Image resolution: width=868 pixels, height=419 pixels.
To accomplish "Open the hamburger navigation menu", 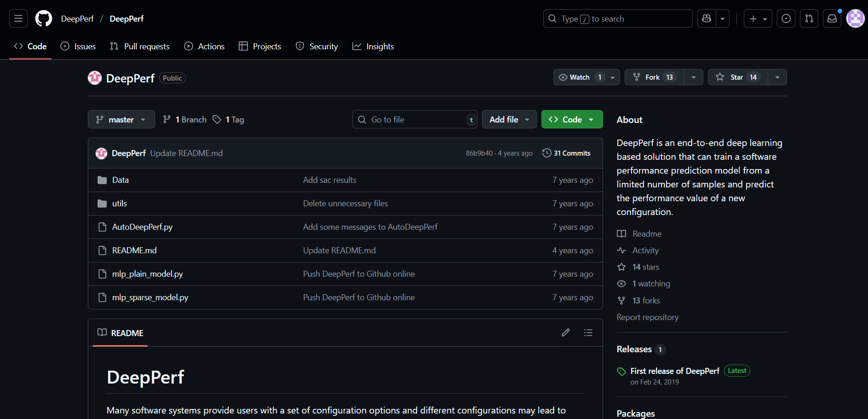I will (x=18, y=18).
